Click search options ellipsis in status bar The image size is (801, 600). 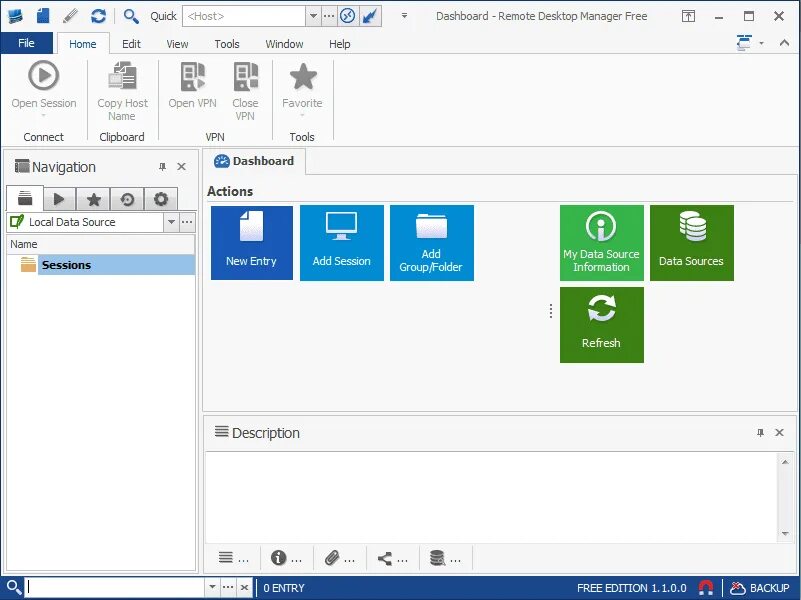tap(228, 587)
